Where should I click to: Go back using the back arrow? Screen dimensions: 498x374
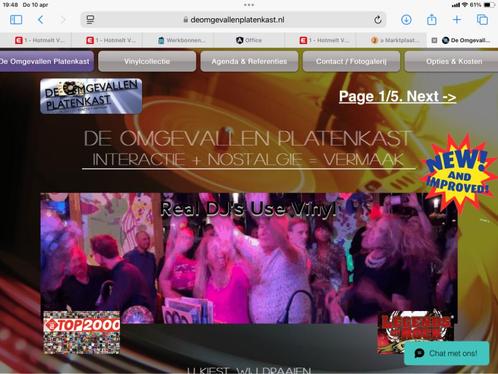coord(40,20)
